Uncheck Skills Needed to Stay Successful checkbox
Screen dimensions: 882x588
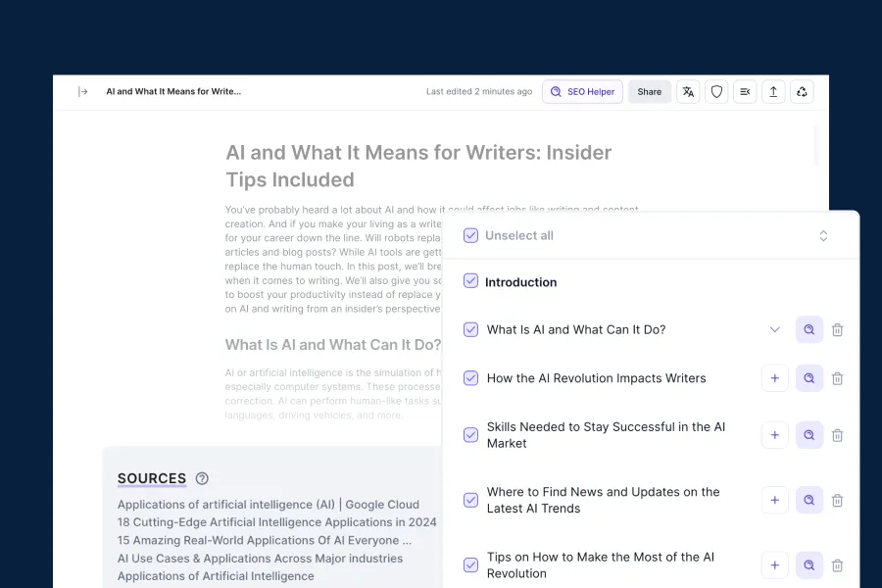pos(470,435)
